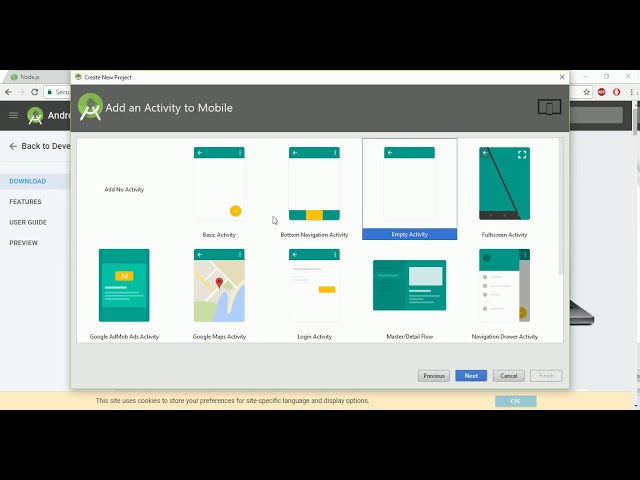The height and width of the screenshot is (480, 640).
Task: Reload the page in the browser
Action: (x=35, y=92)
